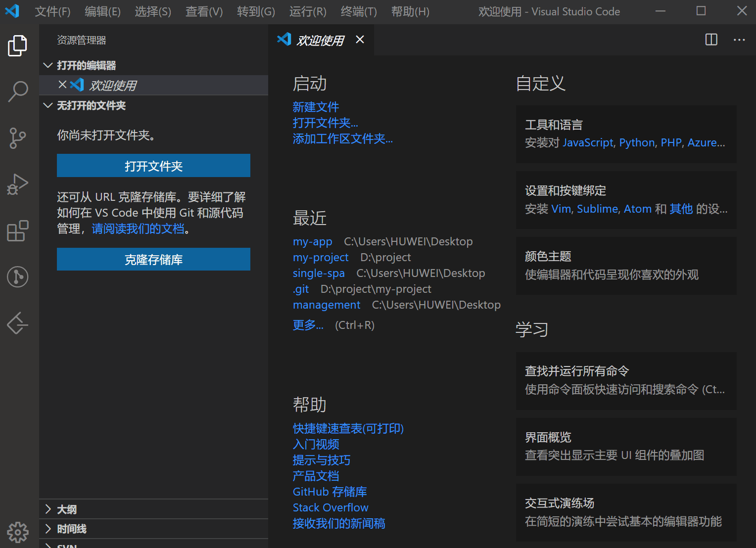The width and height of the screenshot is (756, 548).
Task: Open the Stack Overflow link
Action: pos(331,507)
